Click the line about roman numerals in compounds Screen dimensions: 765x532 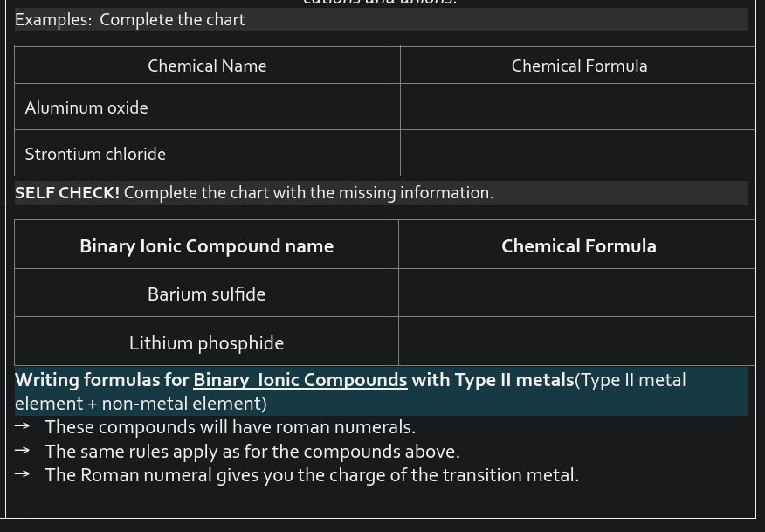coord(230,427)
